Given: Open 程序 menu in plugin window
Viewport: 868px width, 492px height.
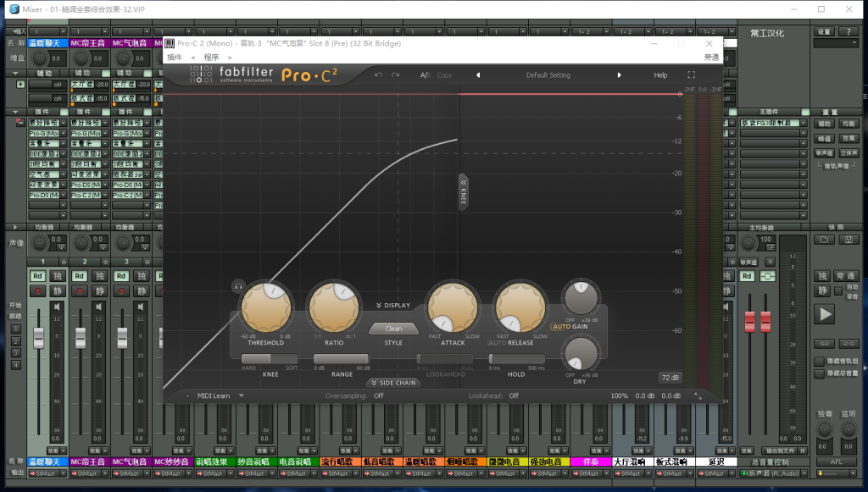Looking at the screenshot, I should (x=211, y=57).
